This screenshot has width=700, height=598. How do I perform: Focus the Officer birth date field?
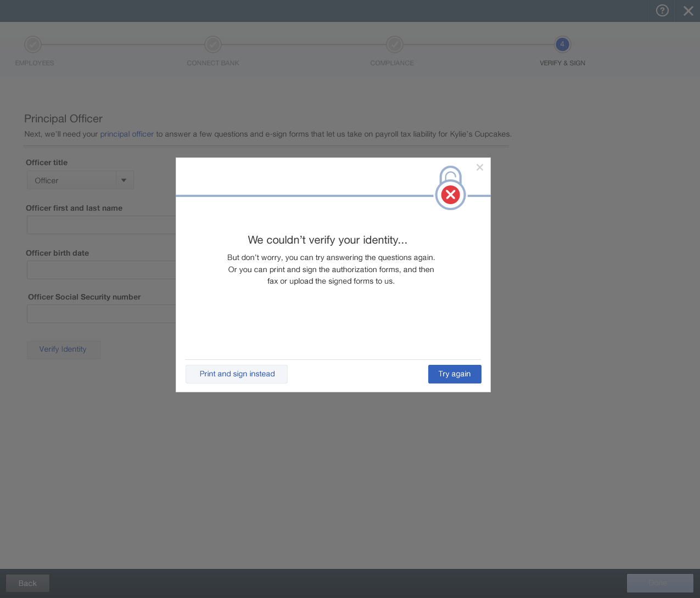pos(102,270)
